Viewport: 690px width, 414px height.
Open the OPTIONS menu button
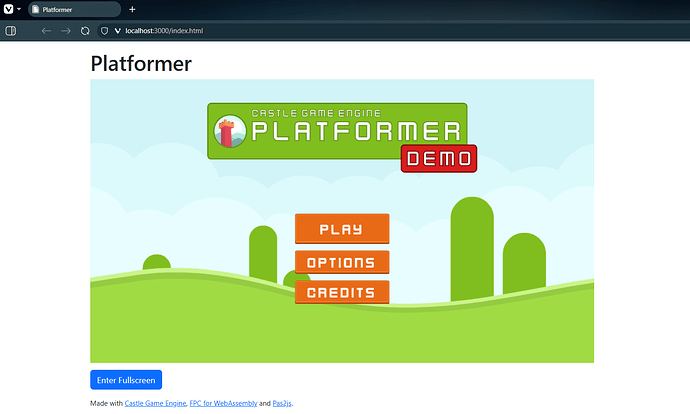point(342,262)
